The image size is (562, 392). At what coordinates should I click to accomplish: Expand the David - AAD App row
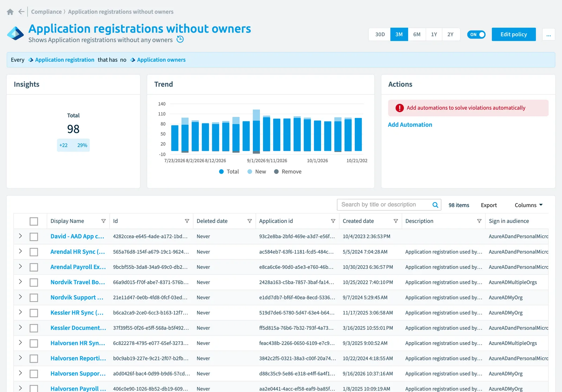[20, 236]
